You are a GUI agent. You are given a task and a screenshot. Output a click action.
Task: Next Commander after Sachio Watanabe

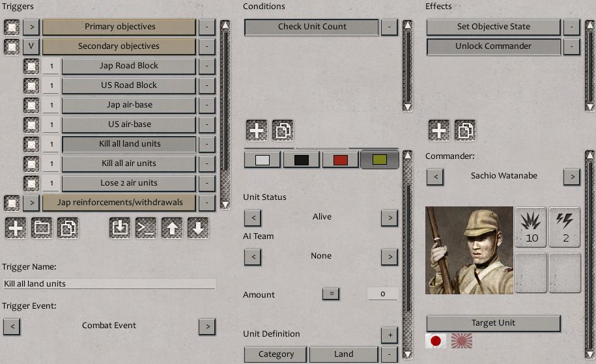[572, 177]
